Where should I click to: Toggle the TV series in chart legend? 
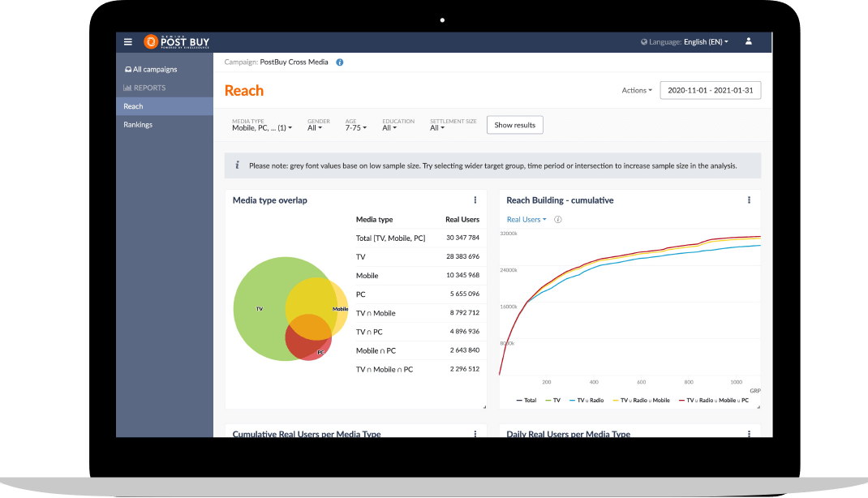tap(553, 400)
